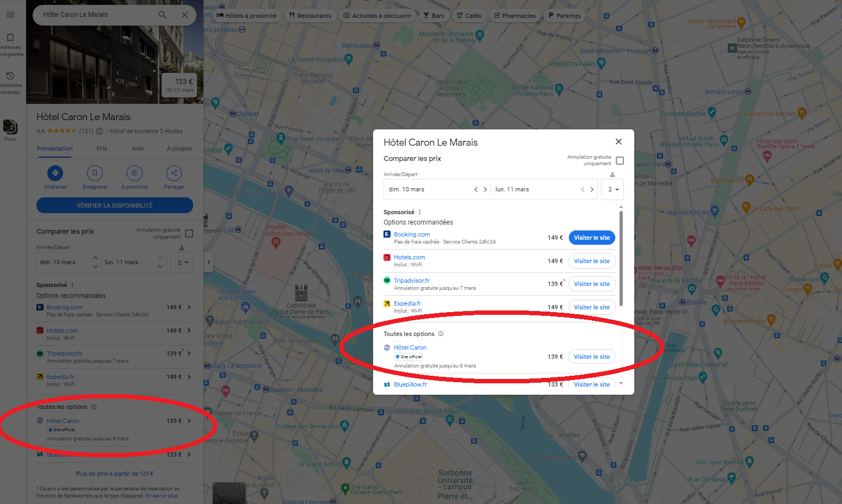Click Hôpital Hôtel-Dieu AP-HP map pin
Image resolution: width=842 pixels, height=504 pixels.
pos(276,242)
